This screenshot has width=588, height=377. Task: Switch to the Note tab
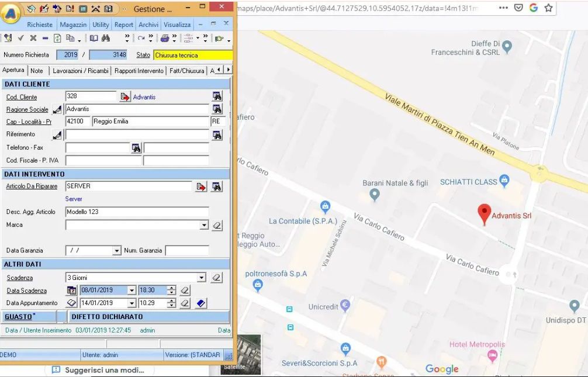tap(37, 71)
